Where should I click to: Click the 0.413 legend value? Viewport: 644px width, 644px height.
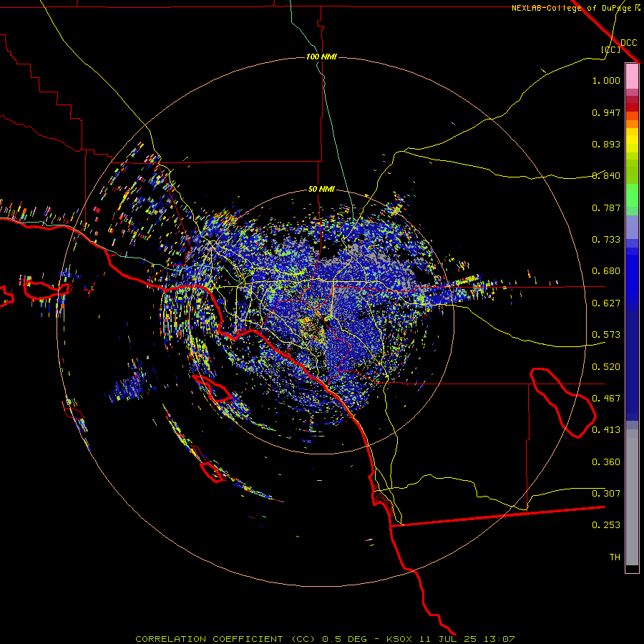[x=606, y=430]
